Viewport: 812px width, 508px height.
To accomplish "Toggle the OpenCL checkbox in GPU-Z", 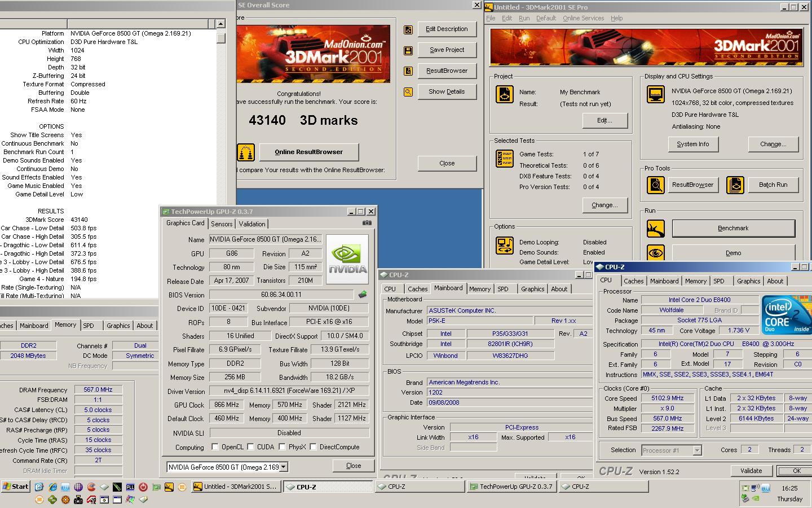I will [x=215, y=447].
